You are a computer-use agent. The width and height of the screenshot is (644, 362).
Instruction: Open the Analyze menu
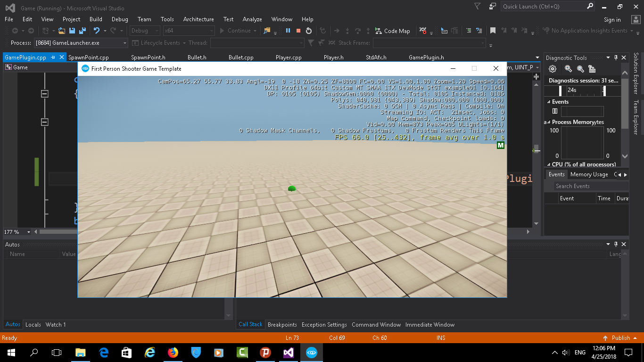click(x=252, y=19)
